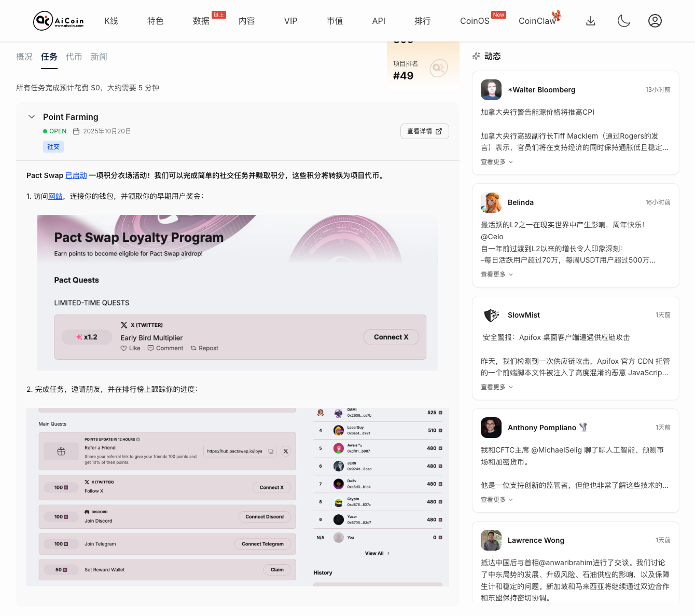Open the user account icon

point(655,21)
